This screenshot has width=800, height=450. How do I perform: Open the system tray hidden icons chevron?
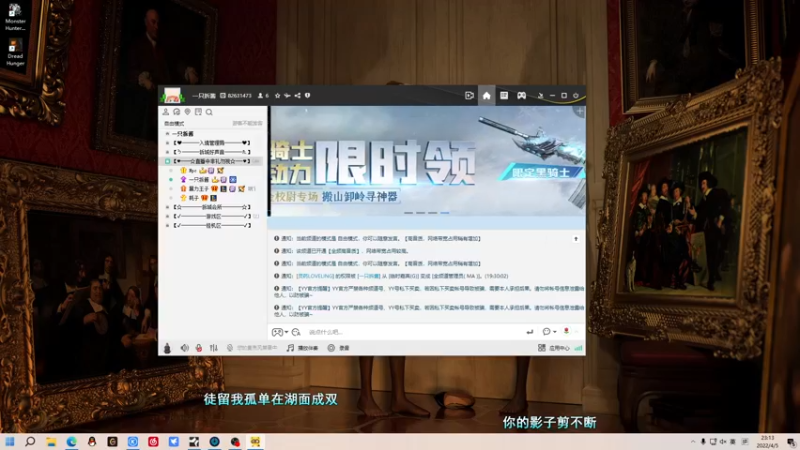(x=693, y=441)
